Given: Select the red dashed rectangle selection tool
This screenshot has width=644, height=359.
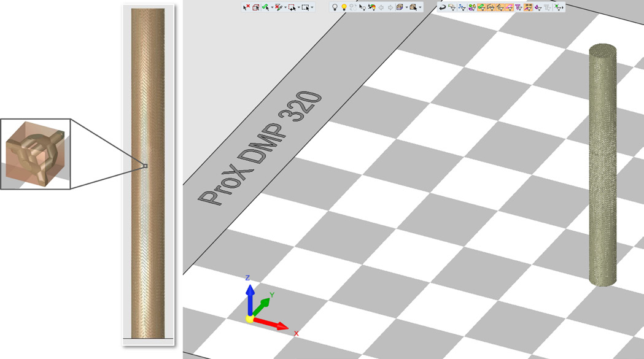Looking at the screenshot, I should [x=292, y=7].
